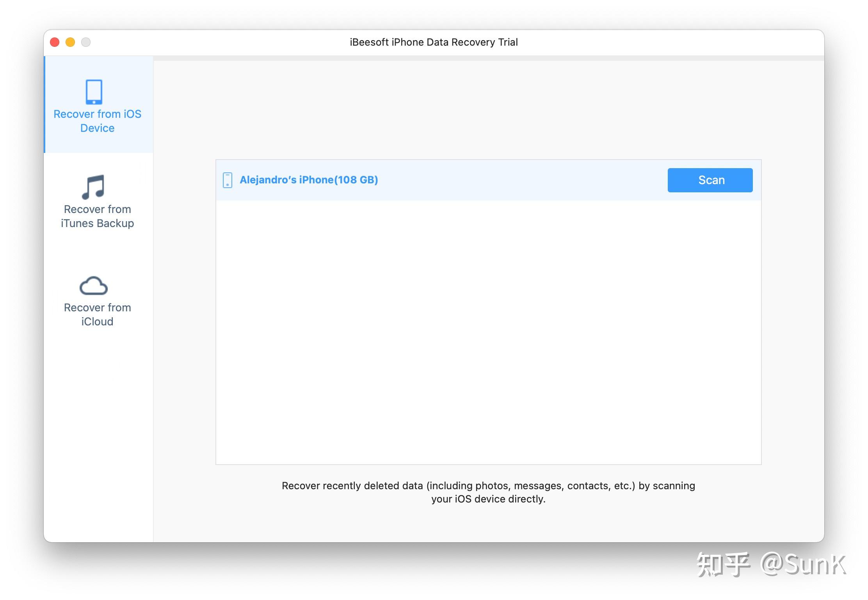Switch to "Recover from iTunes Backup" label

(97, 216)
